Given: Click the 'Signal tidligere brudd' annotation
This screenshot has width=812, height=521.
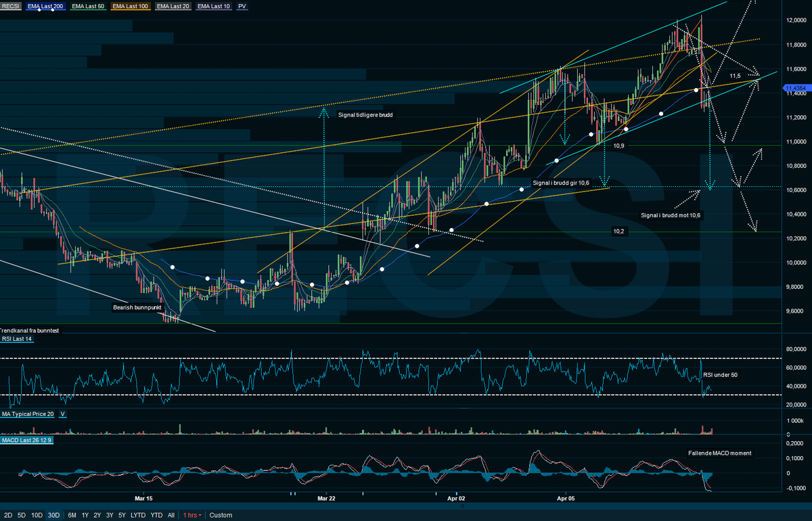Looking at the screenshot, I should point(365,115).
